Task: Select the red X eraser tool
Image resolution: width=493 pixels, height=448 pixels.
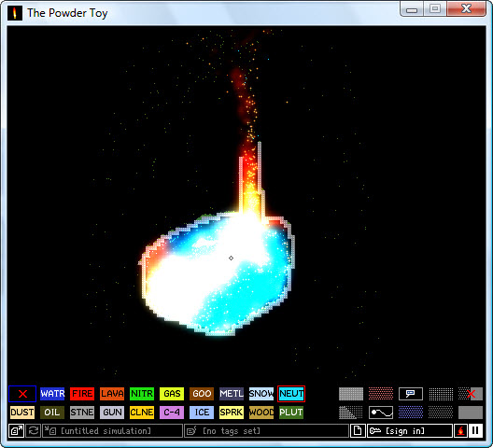Action: (22, 394)
